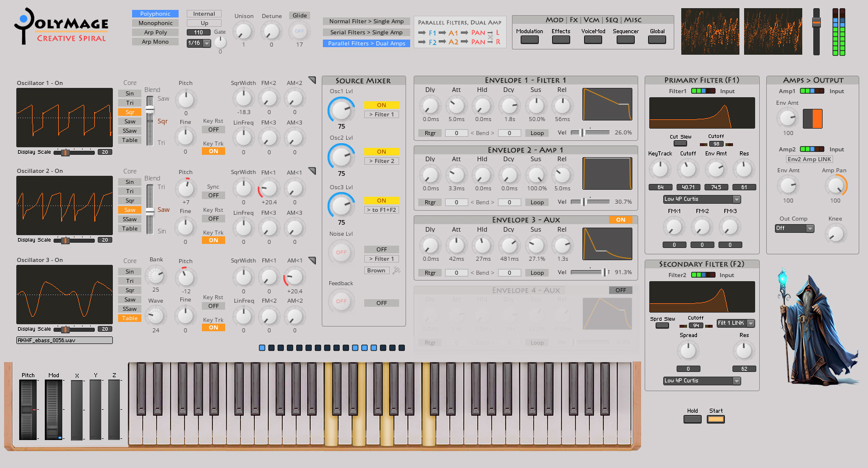The height and width of the screenshot is (468, 868).
Task: Open the Modulation panel
Action: [x=529, y=39]
